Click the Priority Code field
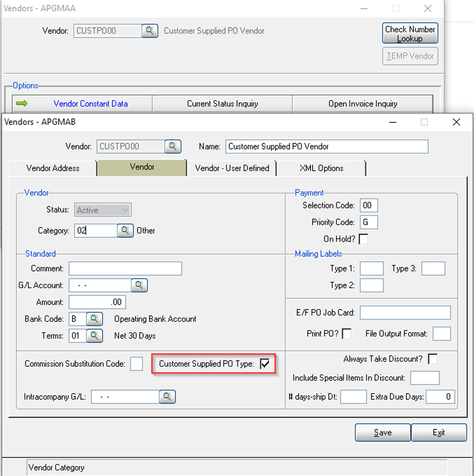474x476 pixels. [369, 222]
